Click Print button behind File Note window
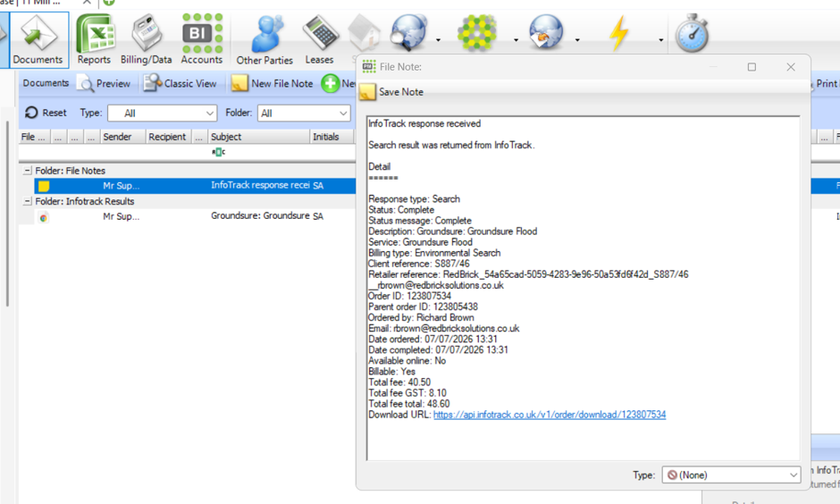Screen dimensions: 840x504 point(826,84)
